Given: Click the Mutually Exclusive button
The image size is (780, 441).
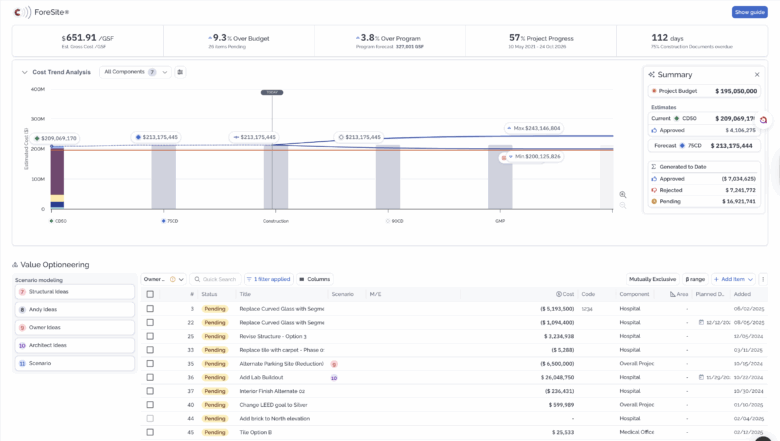Looking at the screenshot, I should point(652,279).
